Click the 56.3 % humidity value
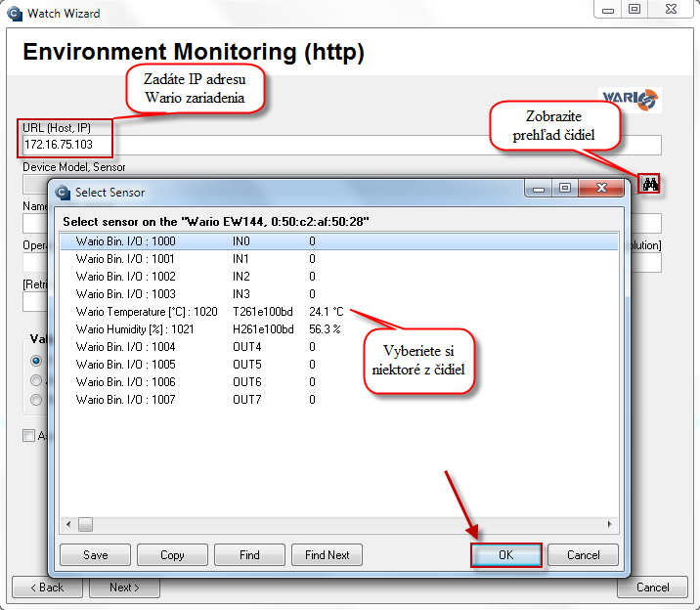 325,329
